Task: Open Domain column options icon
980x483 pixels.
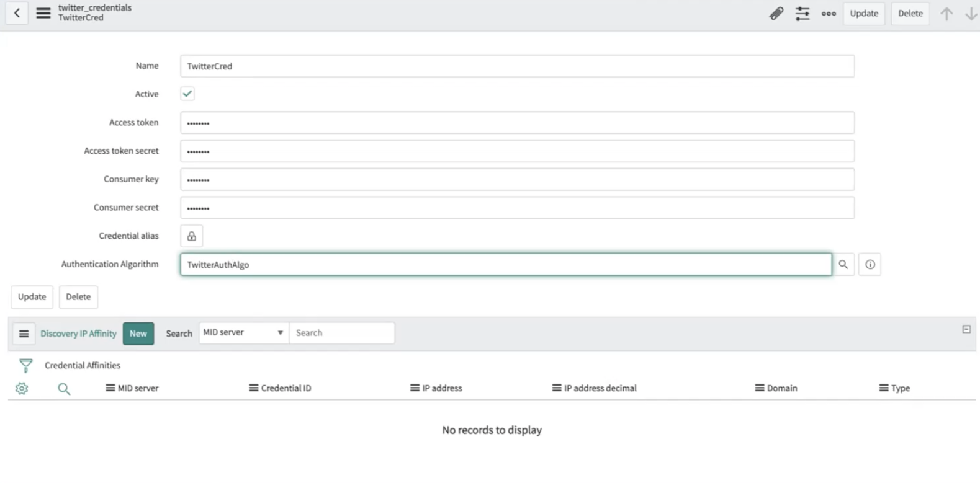Action: [759, 388]
